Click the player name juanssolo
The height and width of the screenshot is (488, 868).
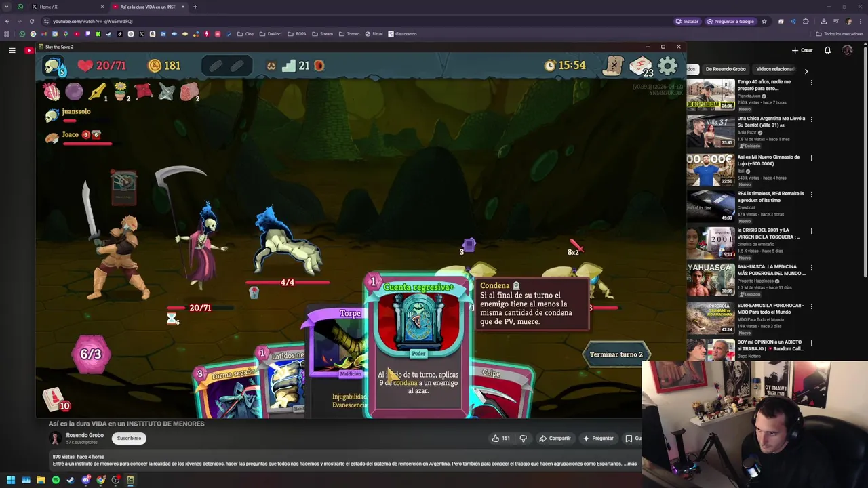tap(76, 111)
